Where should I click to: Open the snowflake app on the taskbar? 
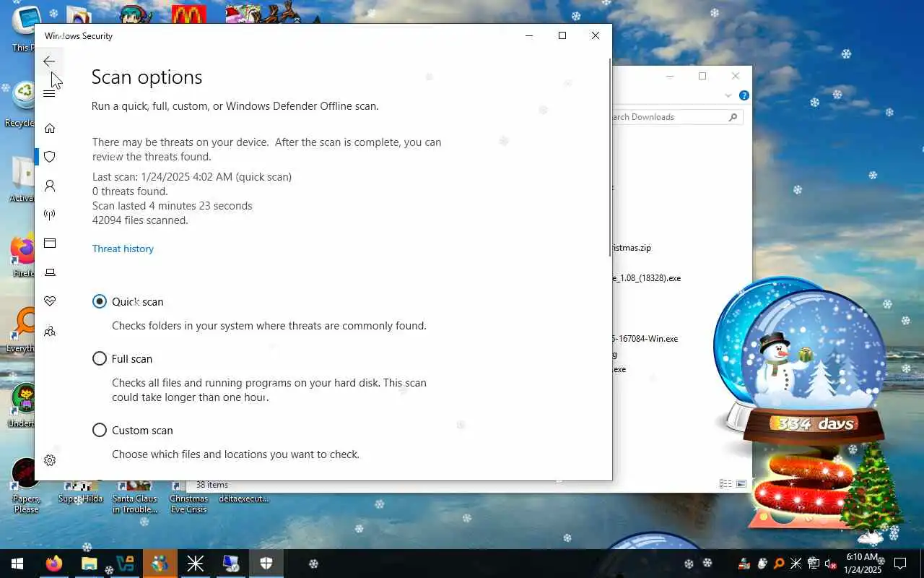(x=196, y=564)
